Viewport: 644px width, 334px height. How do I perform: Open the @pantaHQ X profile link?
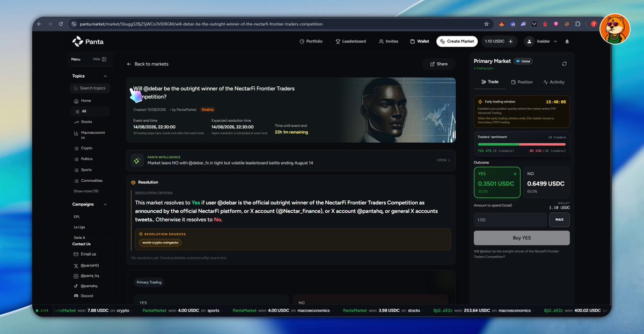pos(86,265)
